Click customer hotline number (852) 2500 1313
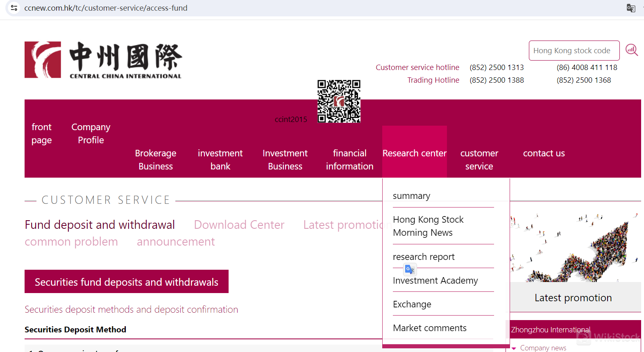Screen dimensions: 644x352 (497, 67)
